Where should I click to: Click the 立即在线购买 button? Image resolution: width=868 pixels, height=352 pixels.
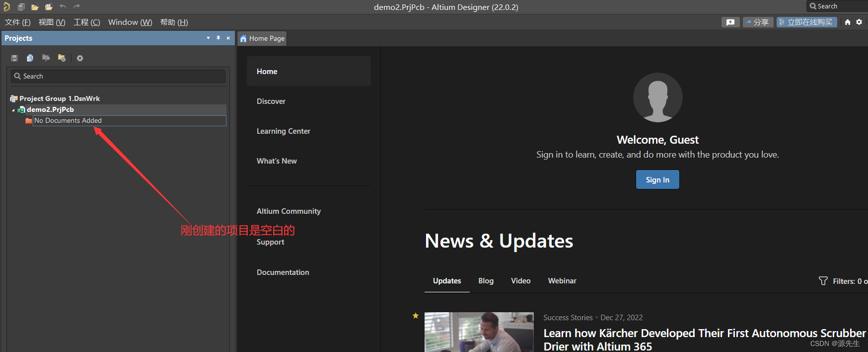tap(806, 22)
